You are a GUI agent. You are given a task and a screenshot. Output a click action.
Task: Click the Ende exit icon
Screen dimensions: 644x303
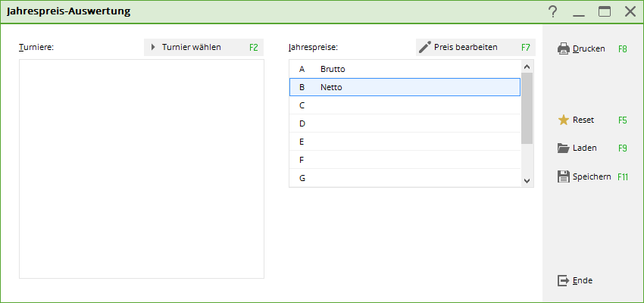(x=564, y=280)
